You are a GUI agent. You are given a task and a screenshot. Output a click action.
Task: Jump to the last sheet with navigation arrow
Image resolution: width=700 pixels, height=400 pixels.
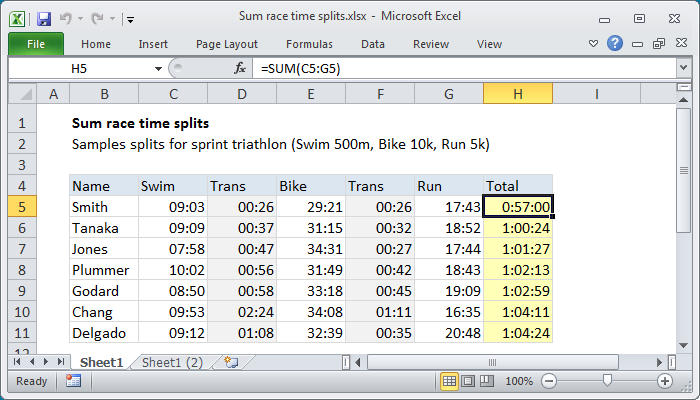[x=59, y=361]
